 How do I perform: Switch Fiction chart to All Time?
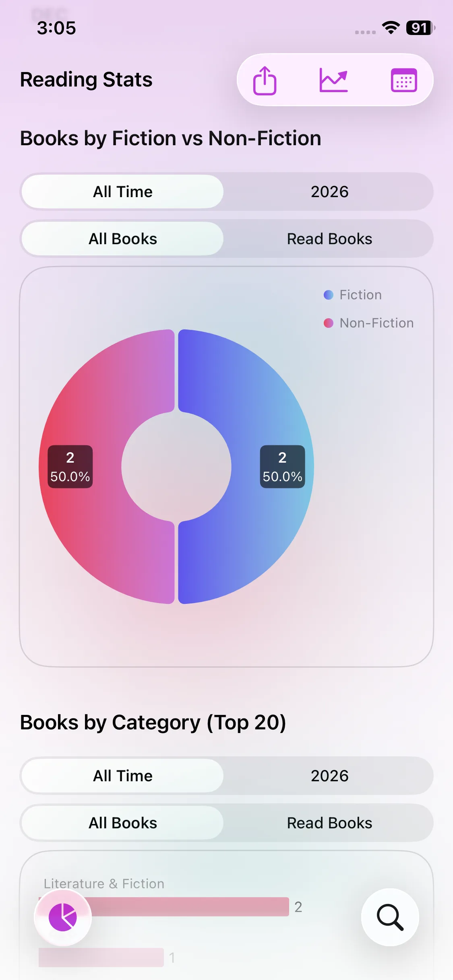pyautogui.click(x=123, y=192)
